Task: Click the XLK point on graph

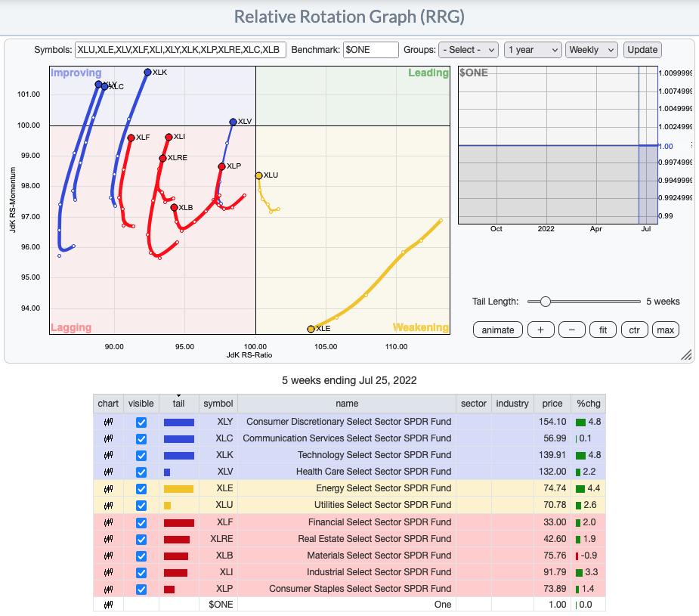Action: 147,72
